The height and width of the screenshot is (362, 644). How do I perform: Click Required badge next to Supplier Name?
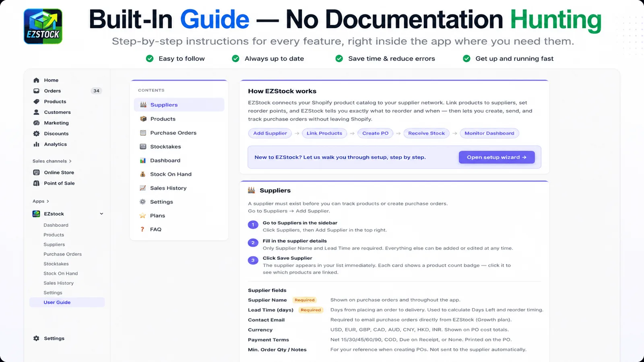point(304,300)
